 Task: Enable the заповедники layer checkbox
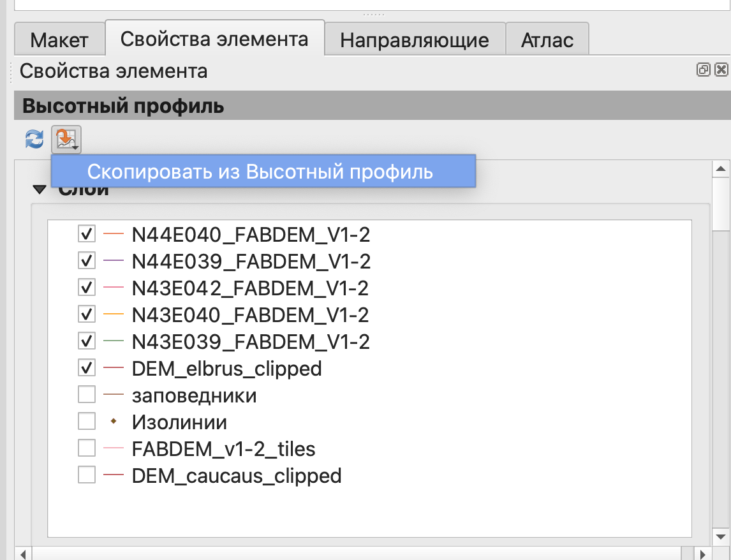(x=86, y=395)
